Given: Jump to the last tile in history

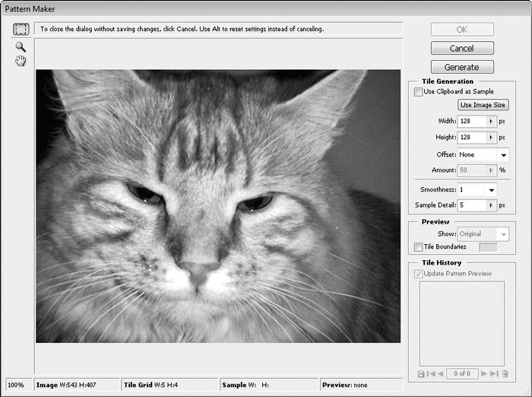Looking at the screenshot, I should point(494,374).
